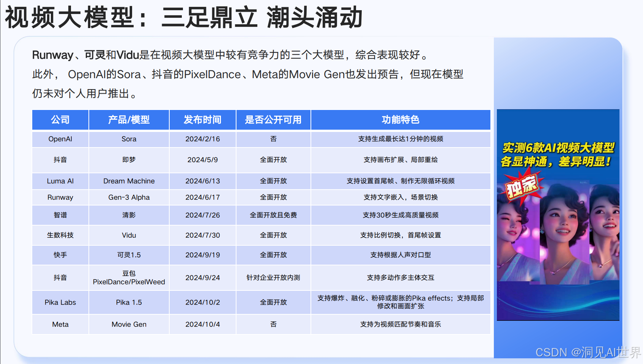Click 支持设置首尾帧、制作无限循环视频 cell

[400, 181]
